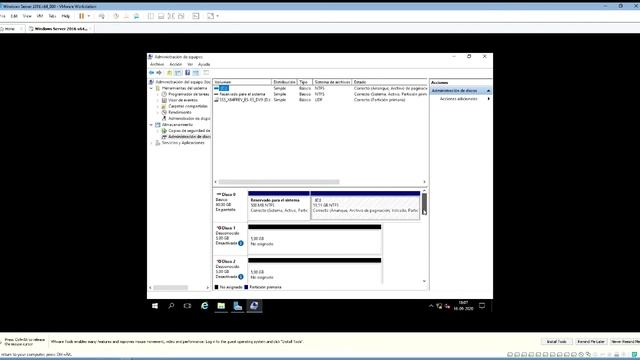The height and width of the screenshot is (360, 640).
Task: Click the Back arrow in Administración de equipos toolbar
Action: 151,73
